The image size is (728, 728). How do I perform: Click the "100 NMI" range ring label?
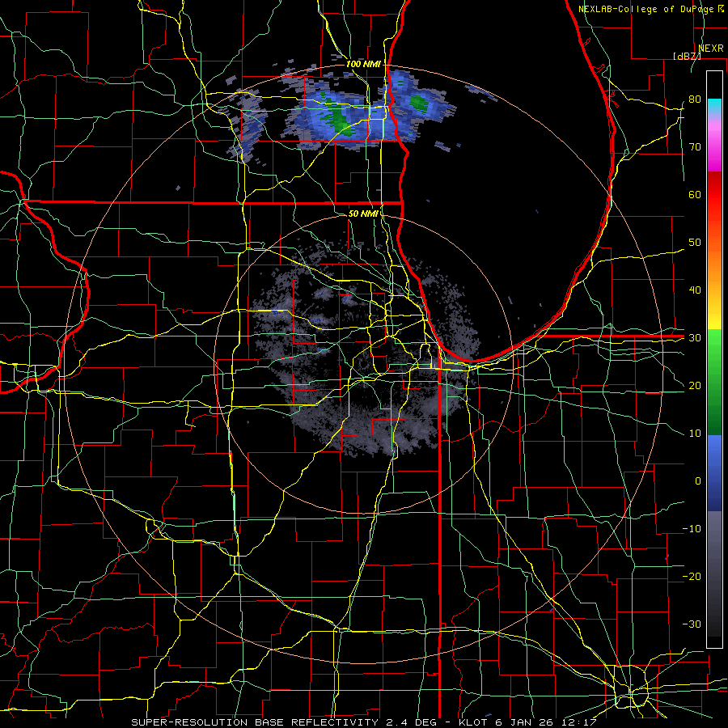click(363, 64)
